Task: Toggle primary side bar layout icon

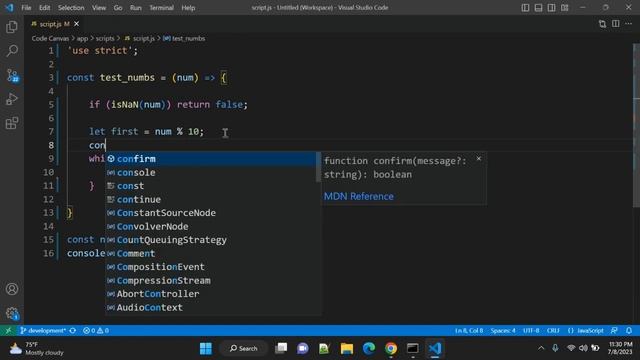Action: pos(525,8)
